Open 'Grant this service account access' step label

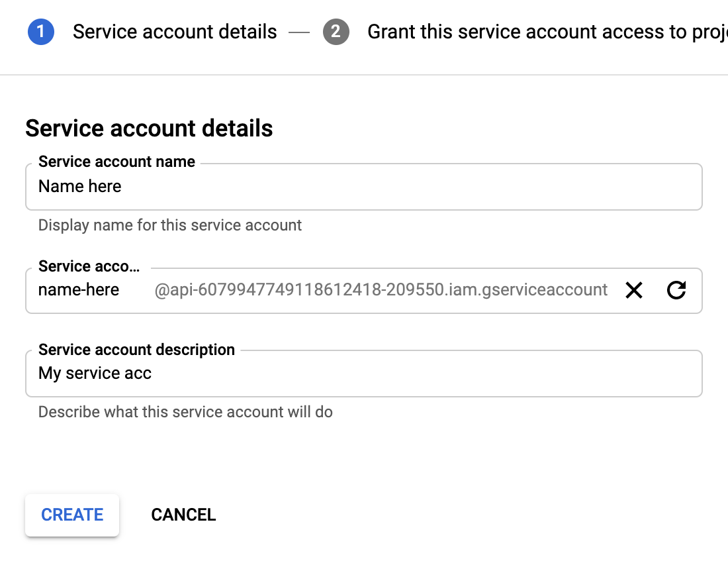click(x=547, y=32)
